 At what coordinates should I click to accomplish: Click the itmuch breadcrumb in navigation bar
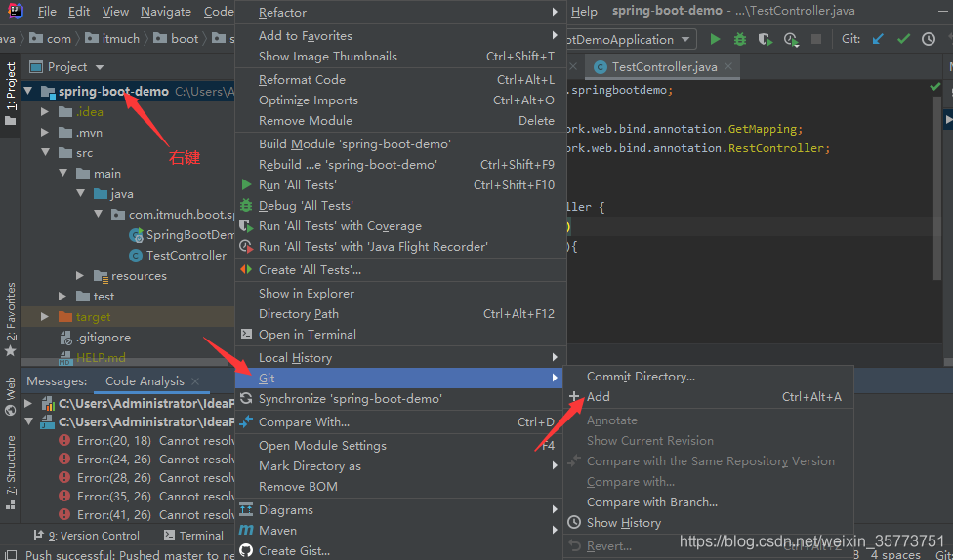pos(113,39)
